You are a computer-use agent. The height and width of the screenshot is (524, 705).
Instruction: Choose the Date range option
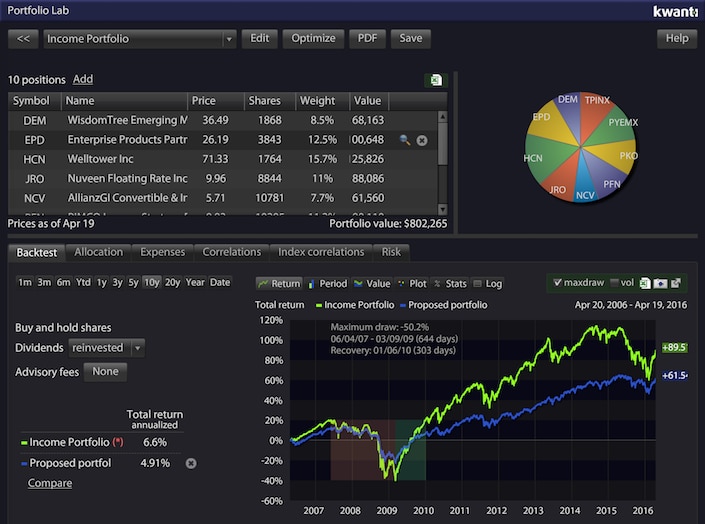click(220, 282)
